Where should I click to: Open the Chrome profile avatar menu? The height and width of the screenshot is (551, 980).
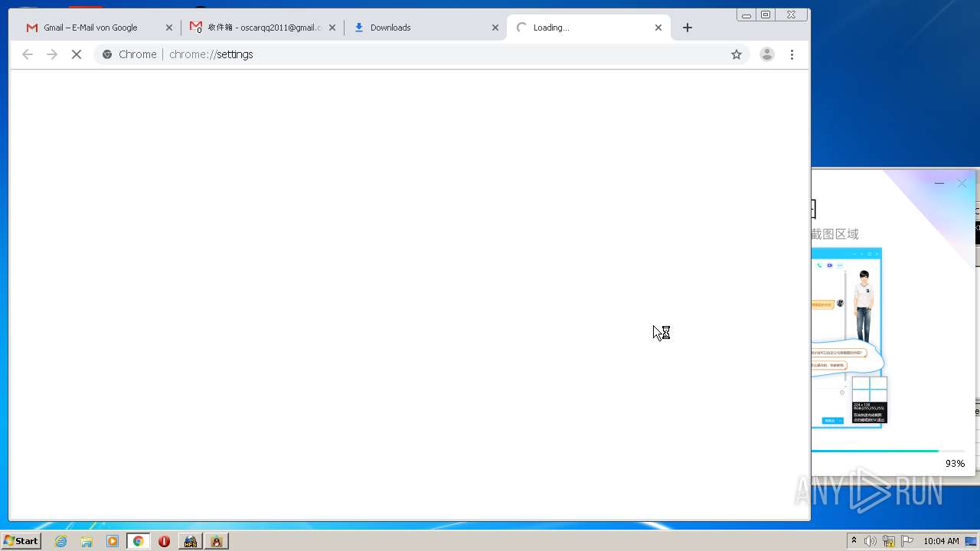(x=766, y=54)
